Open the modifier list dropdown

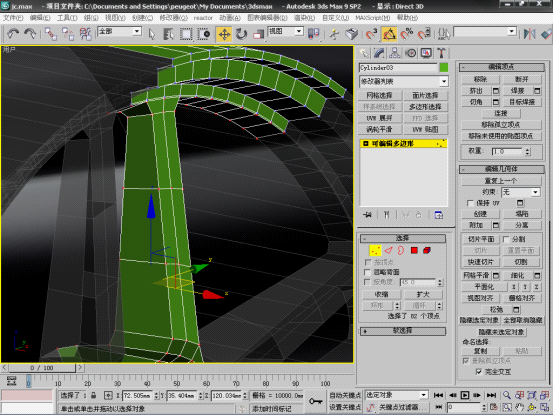(404, 81)
